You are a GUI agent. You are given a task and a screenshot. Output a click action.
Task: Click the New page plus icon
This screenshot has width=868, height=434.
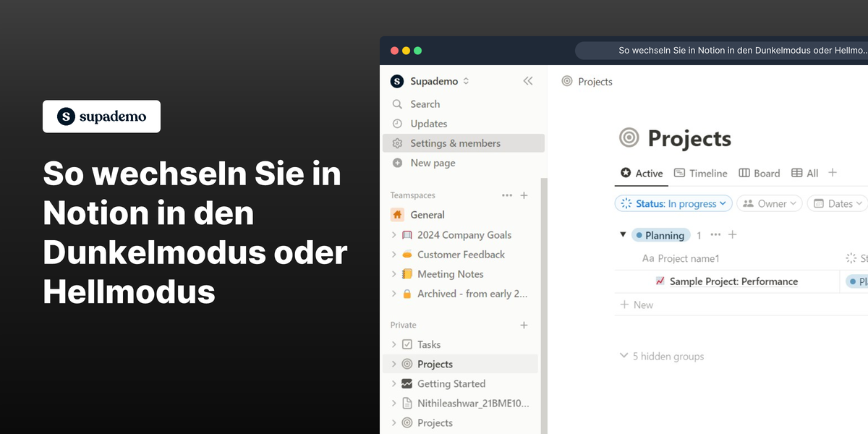398,162
